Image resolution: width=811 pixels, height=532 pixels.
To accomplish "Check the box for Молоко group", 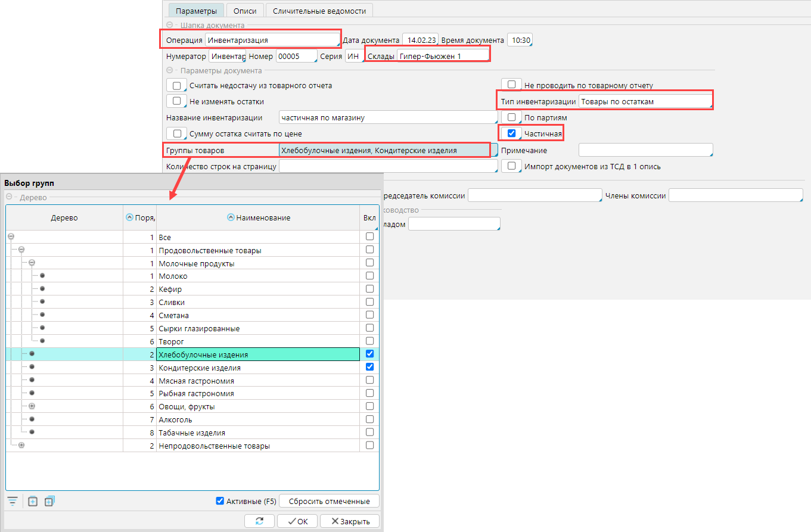I will (369, 276).
